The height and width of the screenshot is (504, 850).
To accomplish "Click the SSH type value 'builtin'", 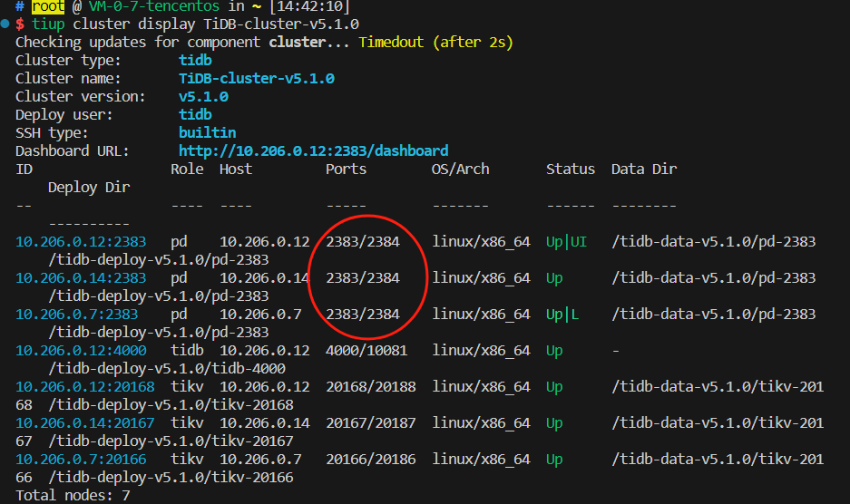I will (207, 132).
